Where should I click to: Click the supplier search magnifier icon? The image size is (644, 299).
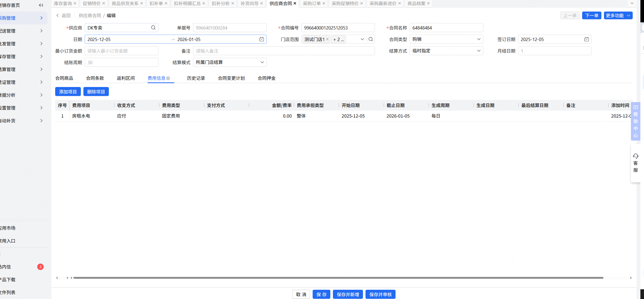coord(153,28)
